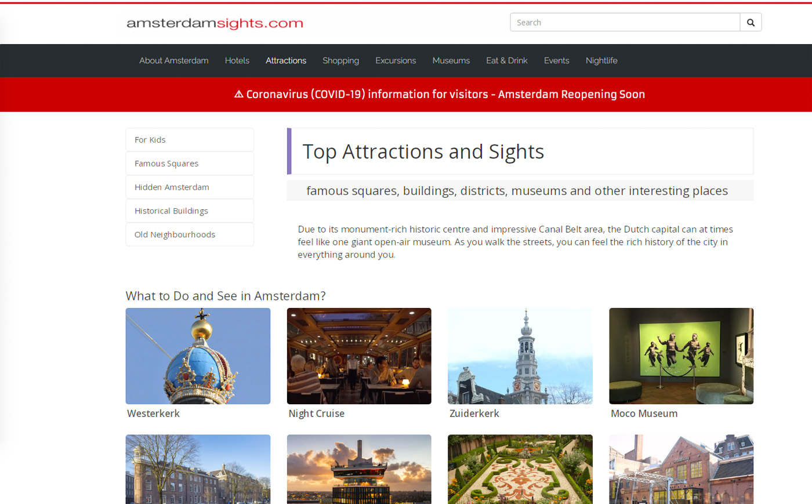Navigate to Excursions section
The height and width of the screenshot is (504, 812).
click(395, 60)
